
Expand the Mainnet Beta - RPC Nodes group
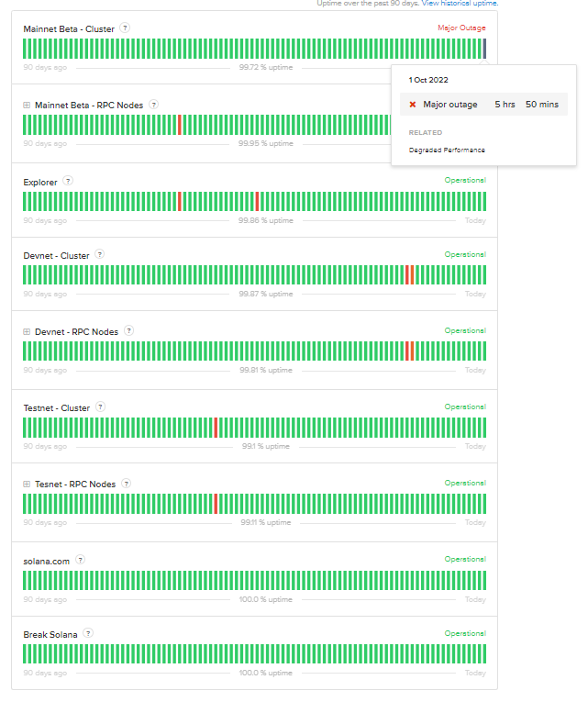pyautogui.click(x=27, y=106)
